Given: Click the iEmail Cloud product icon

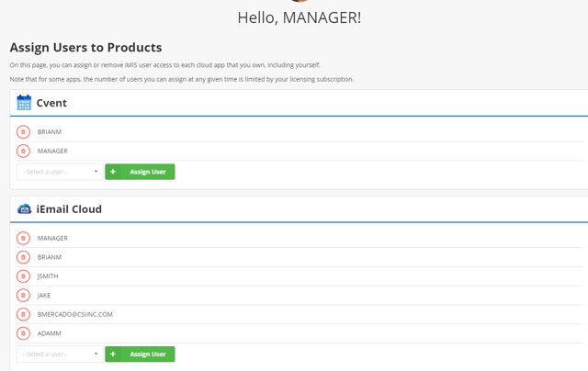Looking at the screenshot, I should 24,209.
